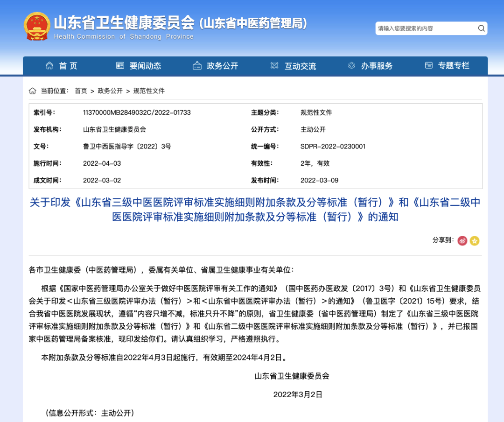This screenshot has width=504, height=422.
Task: Click the newspaper icon beside 要闻动态
Action: coord(120,65)
